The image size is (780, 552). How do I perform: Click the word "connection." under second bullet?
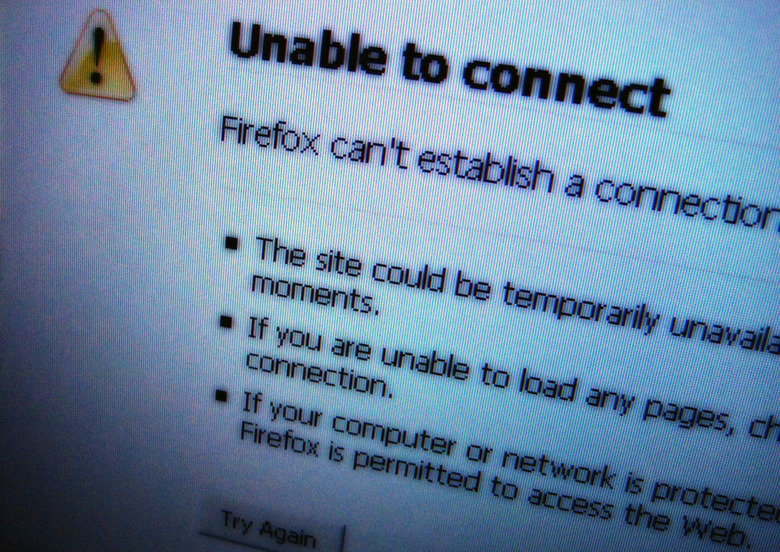click(x=319, y=374)
